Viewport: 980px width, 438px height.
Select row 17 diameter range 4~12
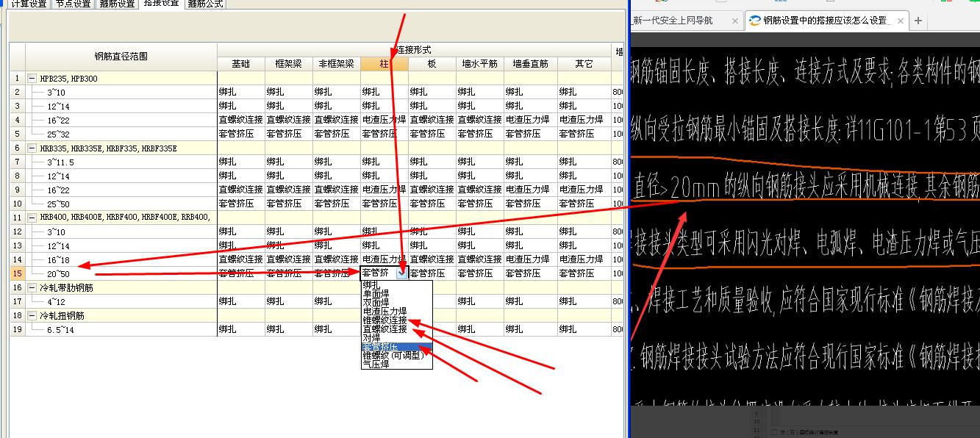[121, 301]
